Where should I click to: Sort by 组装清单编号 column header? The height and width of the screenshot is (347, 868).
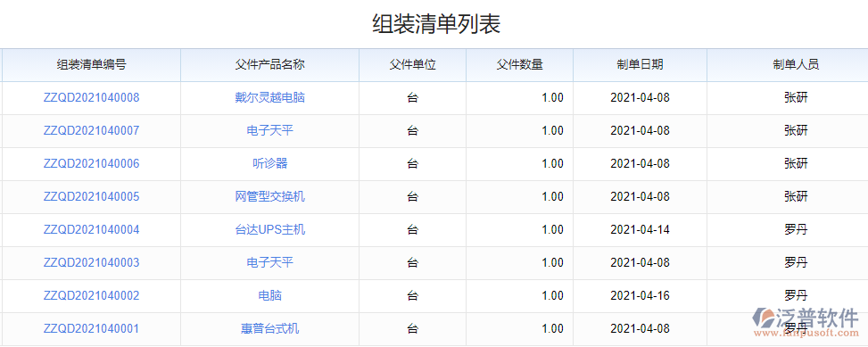(x=91, y=65)
